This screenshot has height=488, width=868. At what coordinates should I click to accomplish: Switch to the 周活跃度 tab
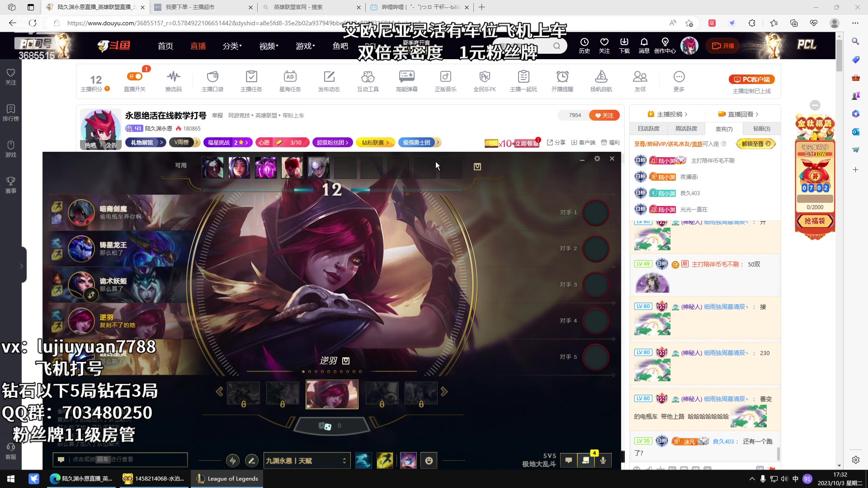(x=686, y=129)
